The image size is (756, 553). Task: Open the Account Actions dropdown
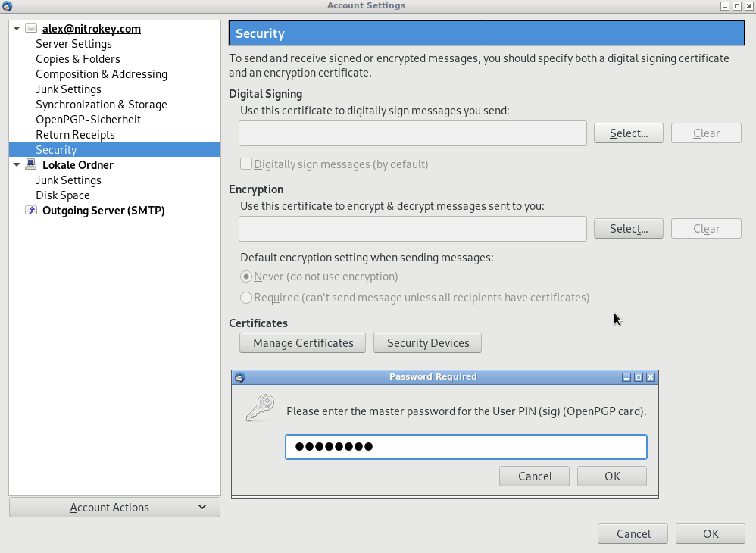(x=114, y=508)
